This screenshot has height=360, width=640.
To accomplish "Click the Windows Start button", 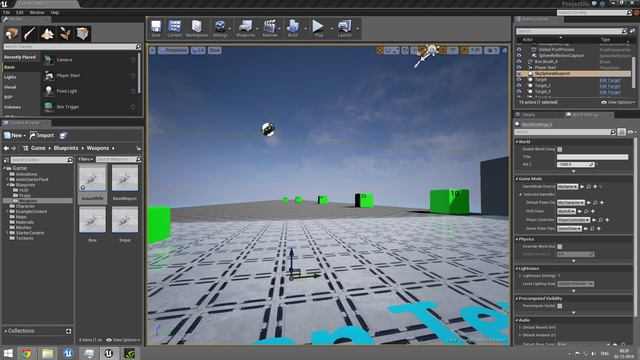I will click(x=8, y=353).
